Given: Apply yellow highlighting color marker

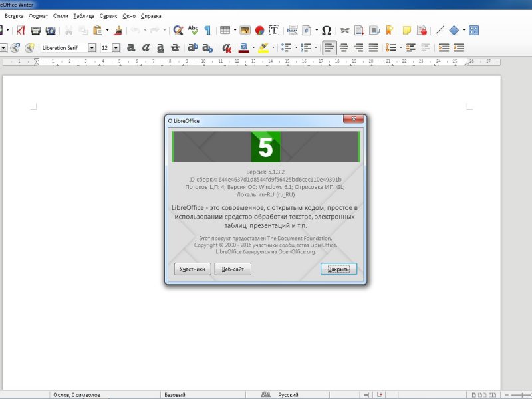Looking at the screenshot, I should [263, 48].
